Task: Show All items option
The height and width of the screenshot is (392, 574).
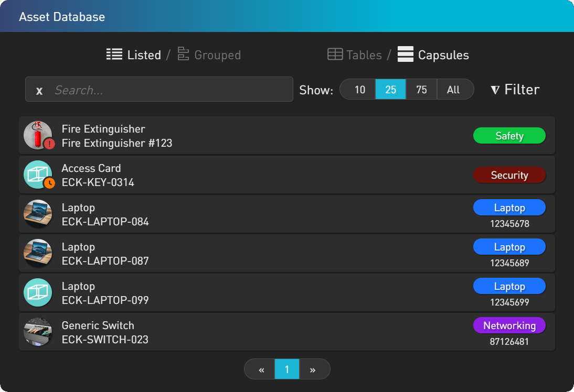Action: (x=453, y=90)
